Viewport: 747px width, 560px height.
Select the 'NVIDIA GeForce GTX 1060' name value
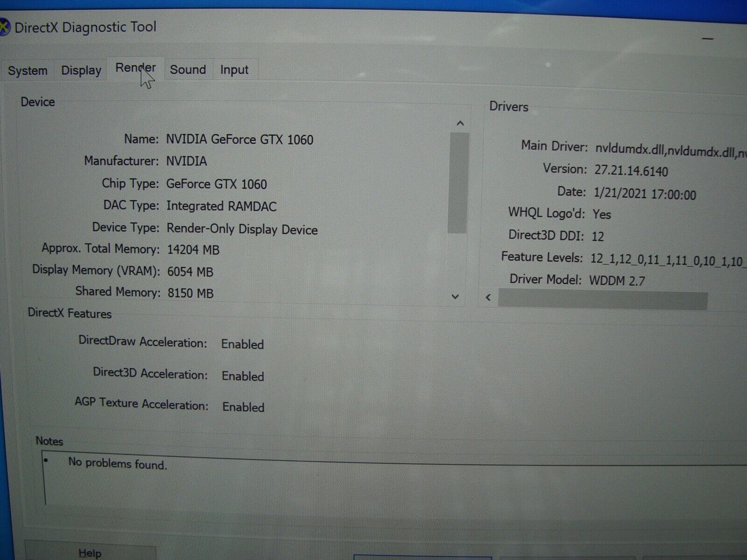[x=240, y=140]
